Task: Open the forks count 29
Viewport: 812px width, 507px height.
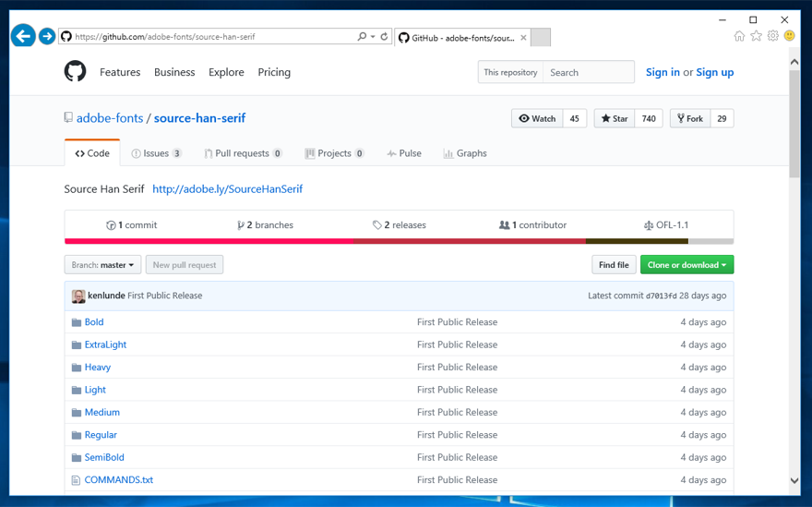Action: 722,118
